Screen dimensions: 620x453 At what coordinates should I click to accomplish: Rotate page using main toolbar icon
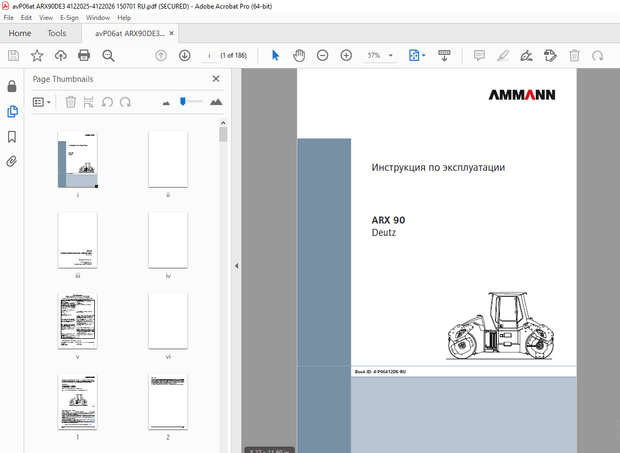[597, 55]
